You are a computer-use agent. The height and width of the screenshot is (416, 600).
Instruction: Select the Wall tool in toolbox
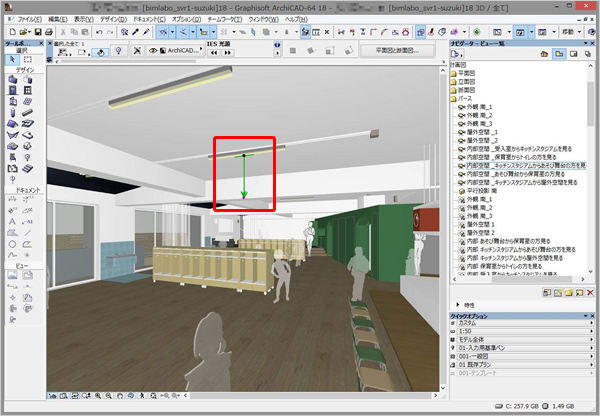coord(13,80)
